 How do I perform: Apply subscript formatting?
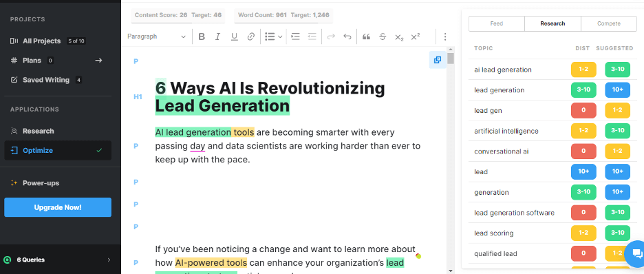399,37
